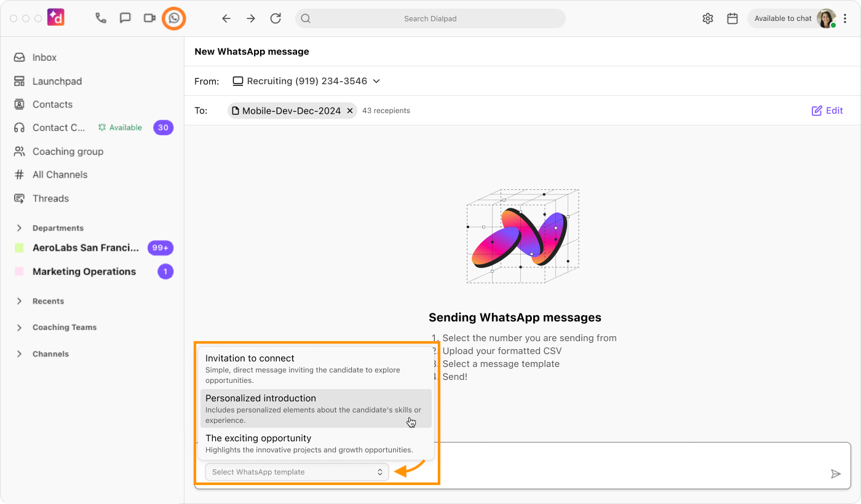Expand the Recents section
Image resolution: width=861 pixels, height=504 pixels.
19,301
